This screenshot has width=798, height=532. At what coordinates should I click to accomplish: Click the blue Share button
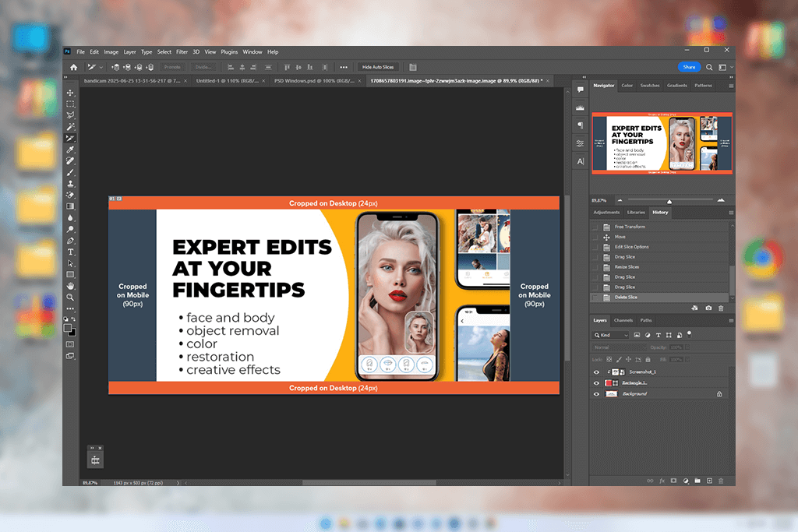point(688,67)
